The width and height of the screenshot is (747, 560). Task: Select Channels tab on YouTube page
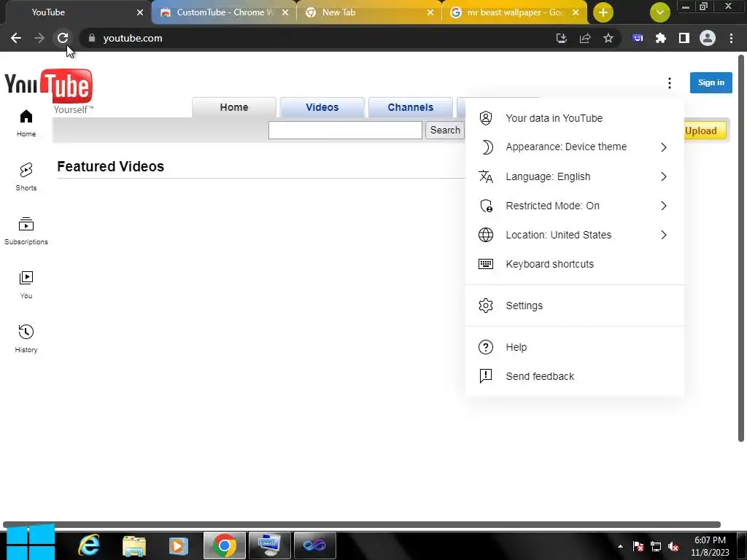411,108
